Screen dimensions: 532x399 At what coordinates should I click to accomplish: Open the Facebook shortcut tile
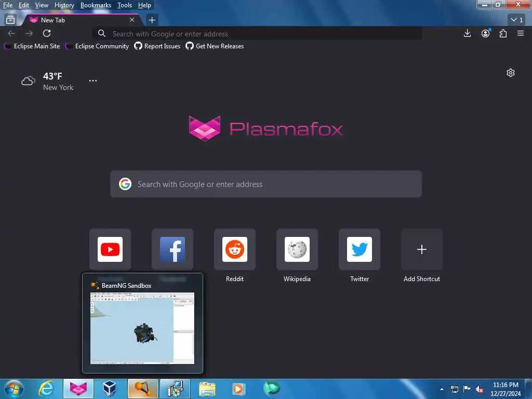172,249
